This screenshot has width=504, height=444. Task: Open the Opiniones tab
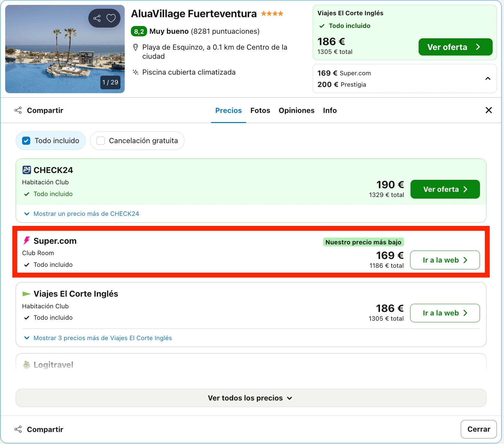click(296, 110)
